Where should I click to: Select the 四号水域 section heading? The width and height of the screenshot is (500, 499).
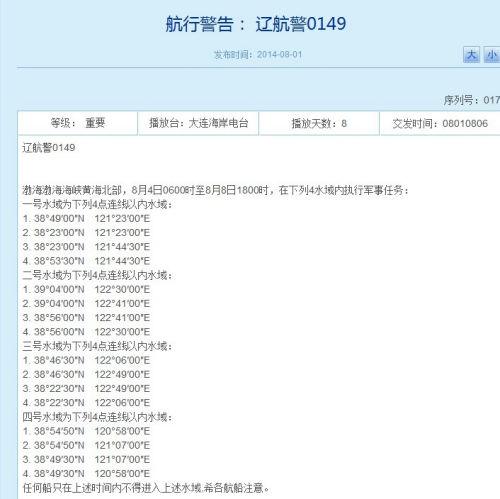pos(97,417)
